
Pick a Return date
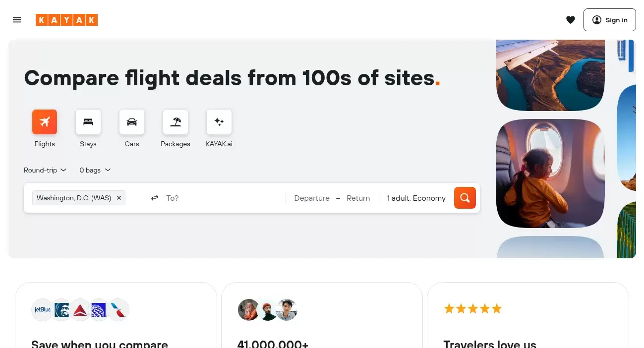358,198
